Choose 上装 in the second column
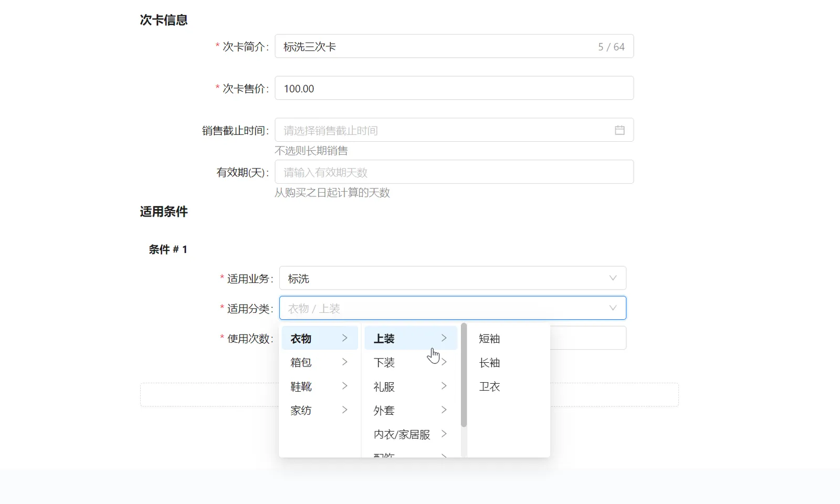 tap(411, 338)
